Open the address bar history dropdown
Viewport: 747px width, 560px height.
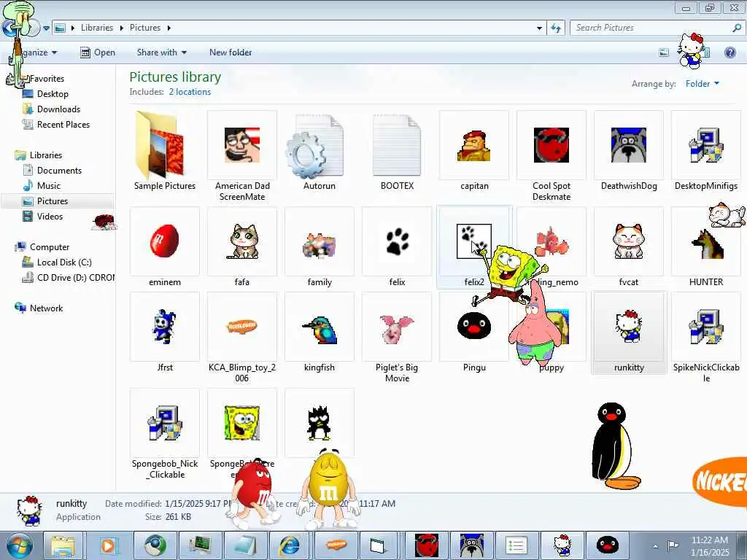[539, 28]
